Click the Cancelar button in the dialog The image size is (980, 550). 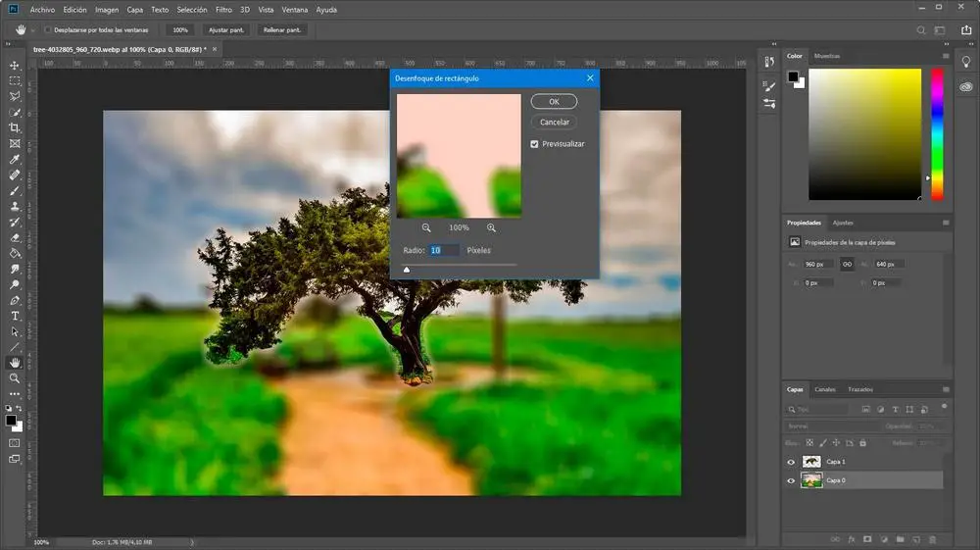click(x=554, y=123)
